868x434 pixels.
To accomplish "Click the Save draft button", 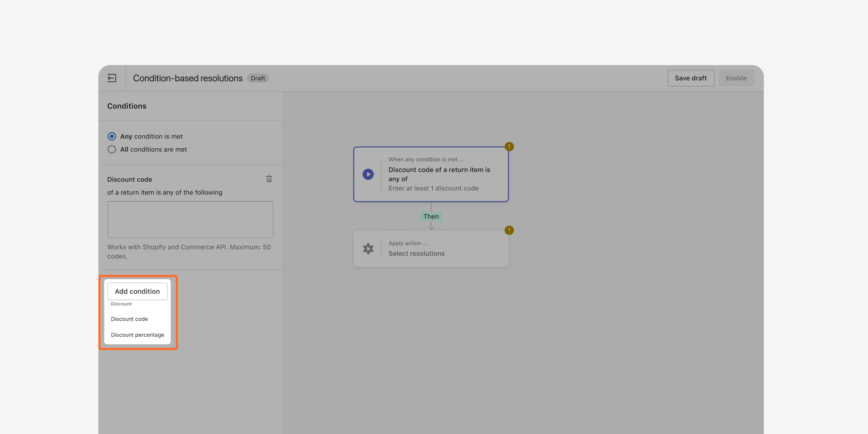I will [691, 78].
